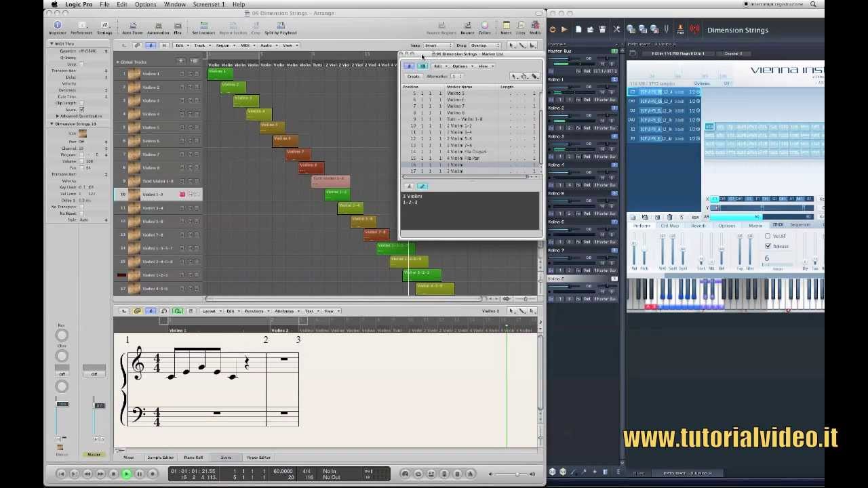
Task: Collapse the MIDI Thru inspector section
Action: coord(52,44)
